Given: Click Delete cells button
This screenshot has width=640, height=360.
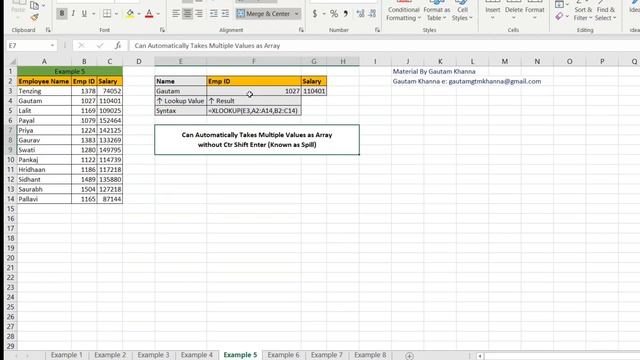Looking at the screenshot, I should pos(513,11).
